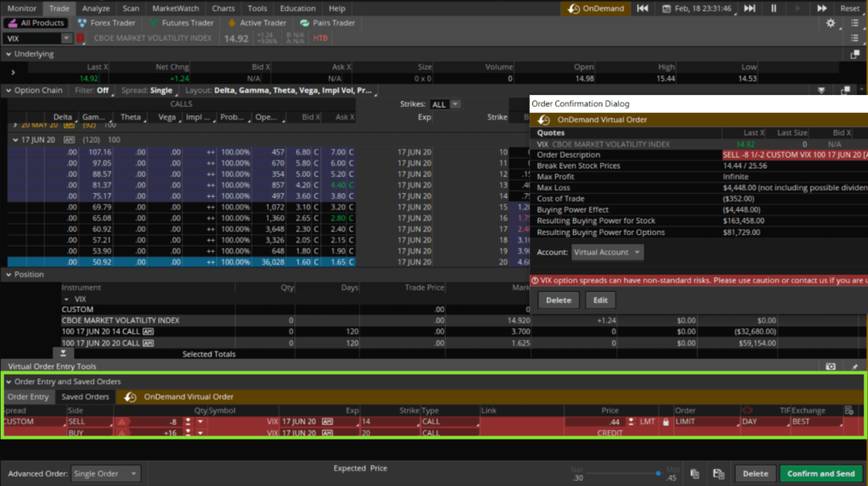Reset the OnDemand session
868x486 pixels.
coord(849,8)
